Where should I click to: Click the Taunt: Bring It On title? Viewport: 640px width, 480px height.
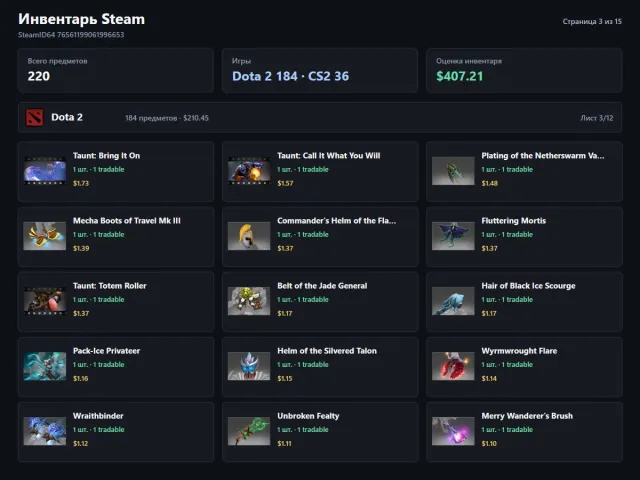(107, 156)
